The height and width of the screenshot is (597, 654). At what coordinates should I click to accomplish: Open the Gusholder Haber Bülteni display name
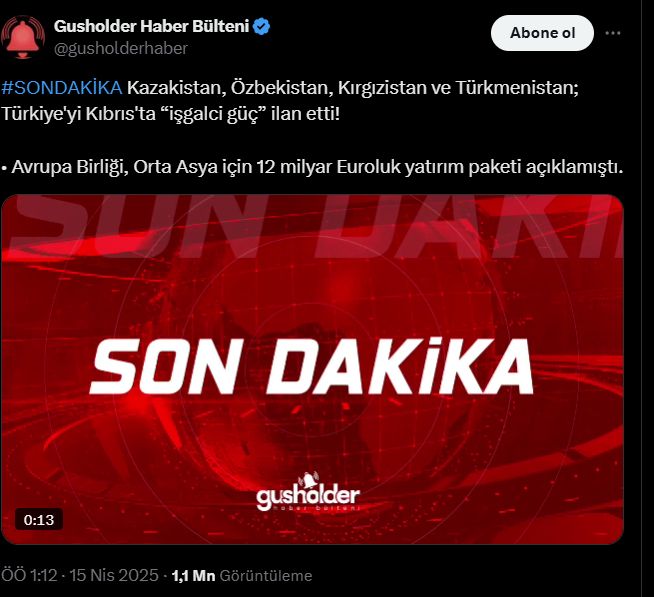tap(151, 26)
